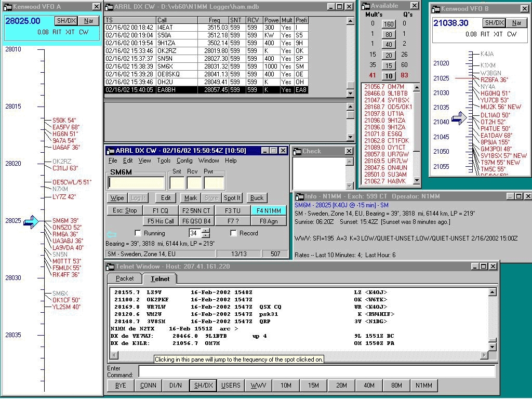Click the Check window title bar icon

(x=297, y=151)
